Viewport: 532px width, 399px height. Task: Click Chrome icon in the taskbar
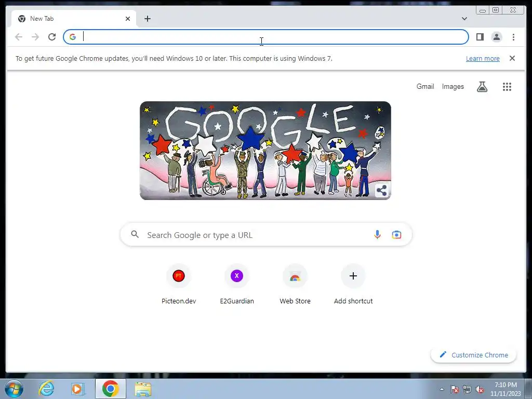point(110,389)
